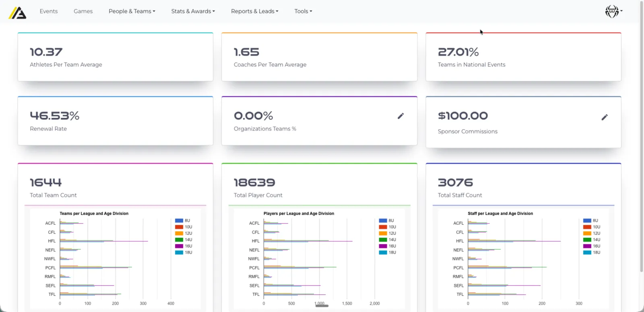
Task: Click the SEFL label in the Staff chart
Action: 459,285
